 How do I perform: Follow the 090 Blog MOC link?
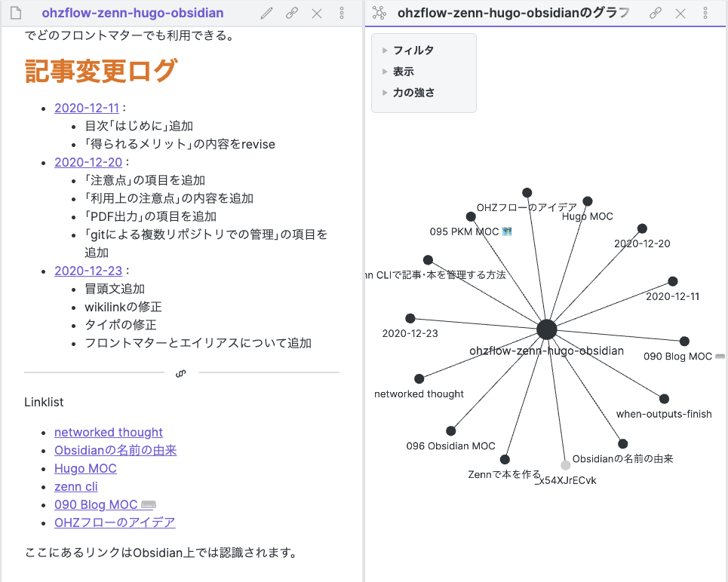(105, 504)
